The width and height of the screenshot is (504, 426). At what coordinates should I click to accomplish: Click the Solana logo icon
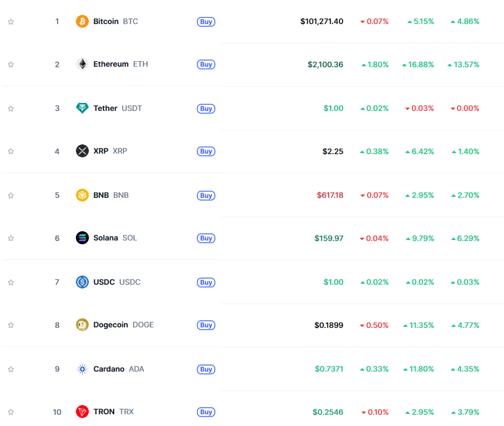pos(82,238)
